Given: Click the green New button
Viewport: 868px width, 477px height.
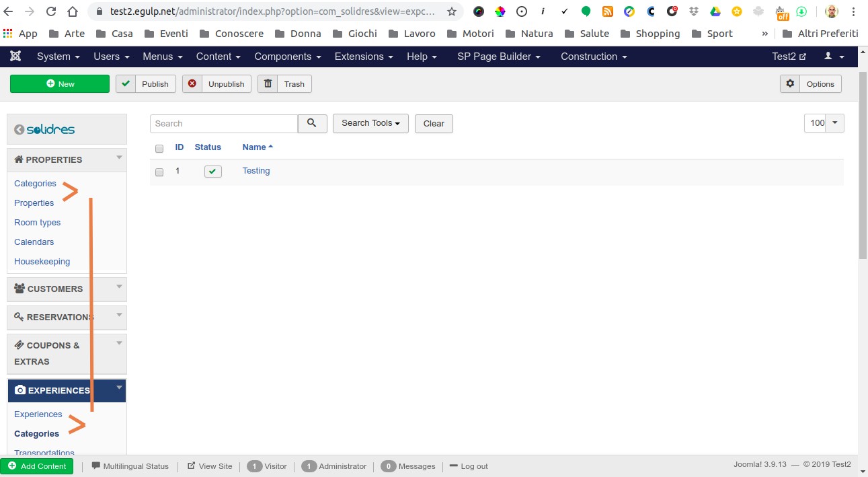Looking at the screenshot, I should (x=60, y=84).
